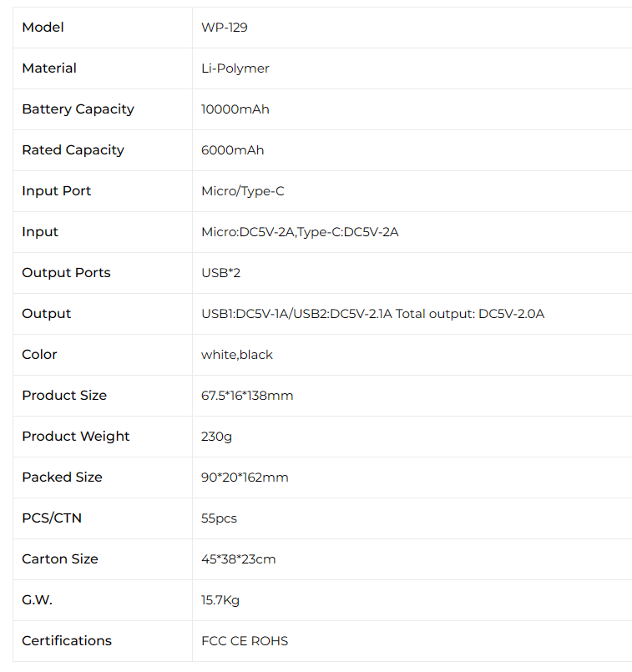Image resolution: width=632 pixels, height=672 pixels.
Task: Click the white,black color value
Action: [236, 355]
